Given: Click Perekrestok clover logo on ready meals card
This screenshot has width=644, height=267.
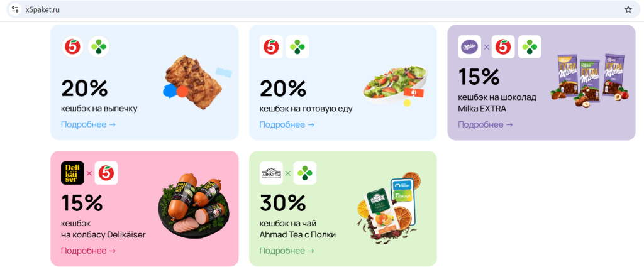Looking at the screenshot, I should (297, 46).
